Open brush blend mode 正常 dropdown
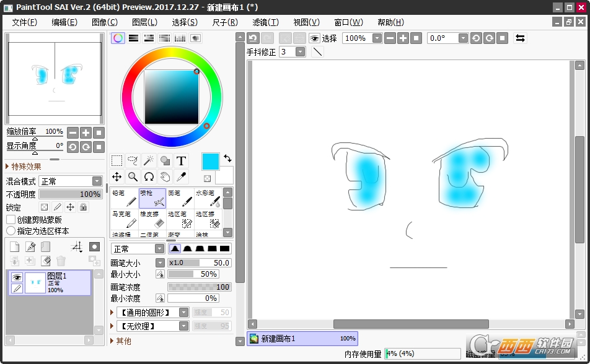590x364 pixels. coord(160,249)
